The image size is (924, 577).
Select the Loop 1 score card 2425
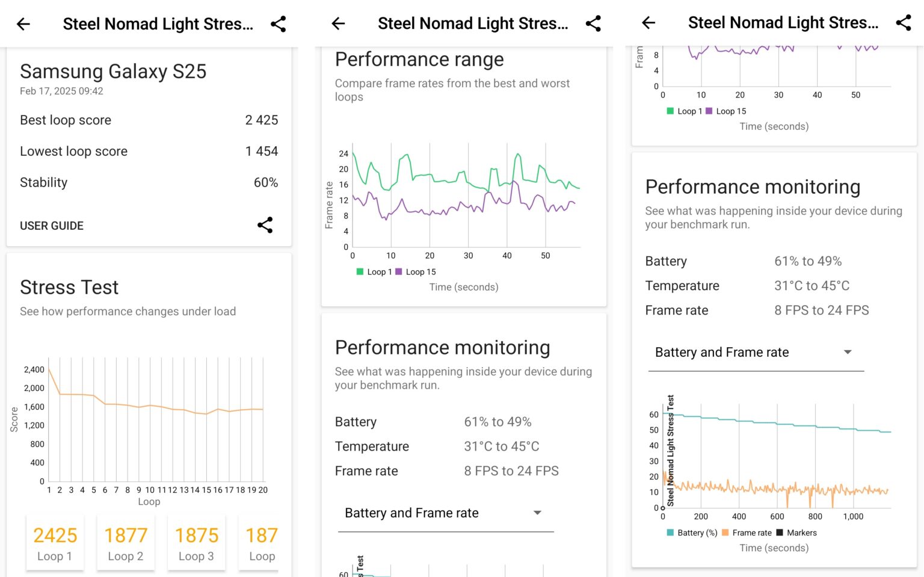55,543
